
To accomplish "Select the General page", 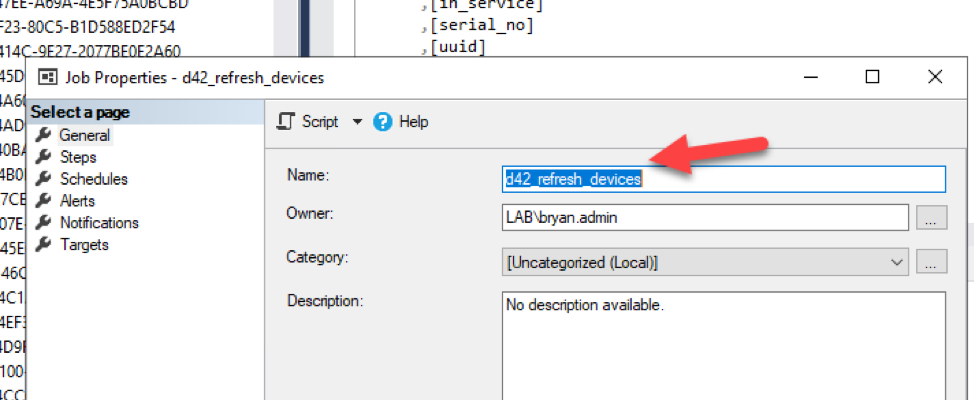I will [x=84, y=135].
